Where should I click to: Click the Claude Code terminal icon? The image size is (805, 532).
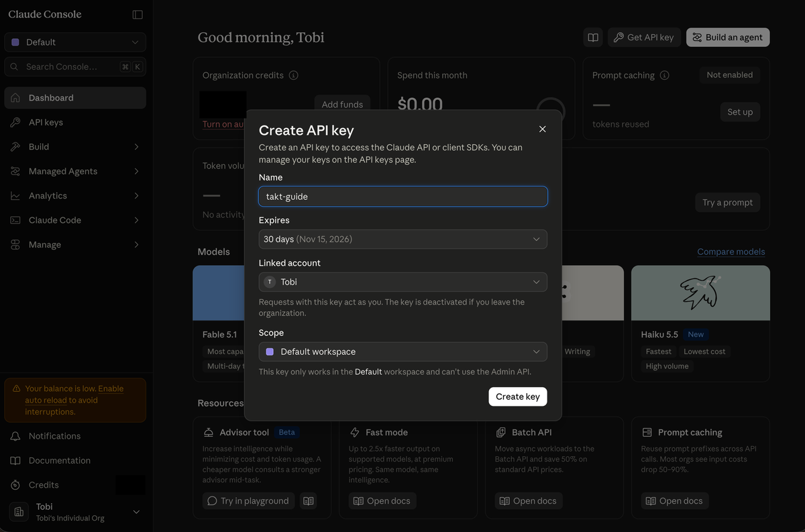point(15,220)
